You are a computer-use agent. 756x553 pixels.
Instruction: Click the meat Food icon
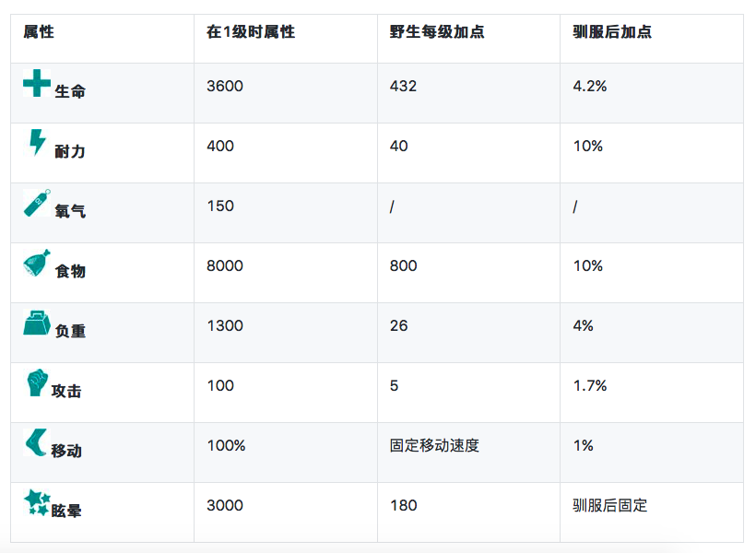click(37, 264)
